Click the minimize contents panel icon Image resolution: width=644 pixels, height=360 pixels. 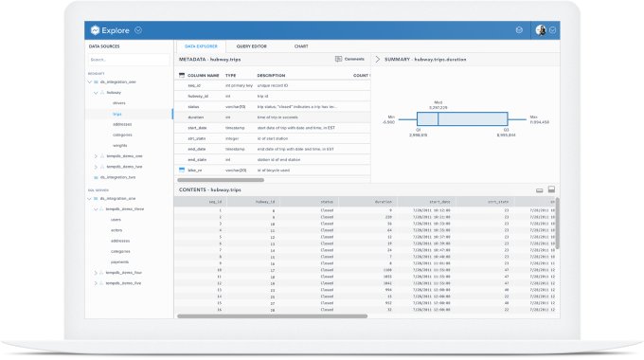pos(540,190)
